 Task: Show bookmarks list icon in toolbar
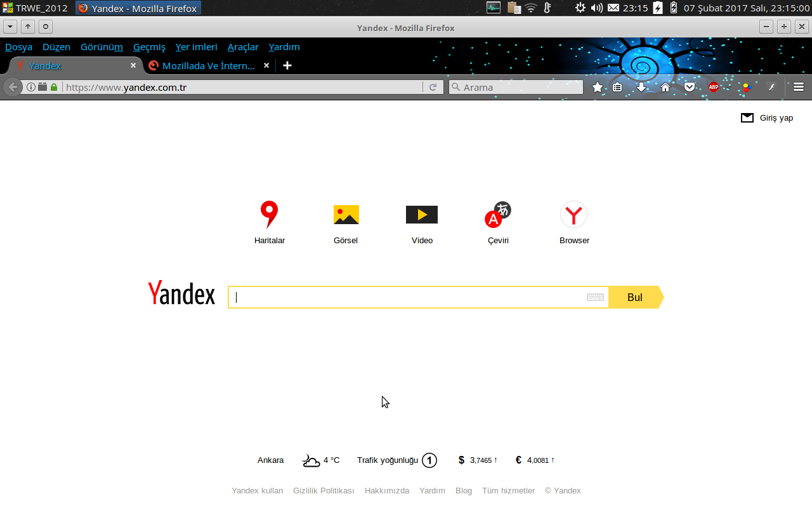click(x=617, y=87)
